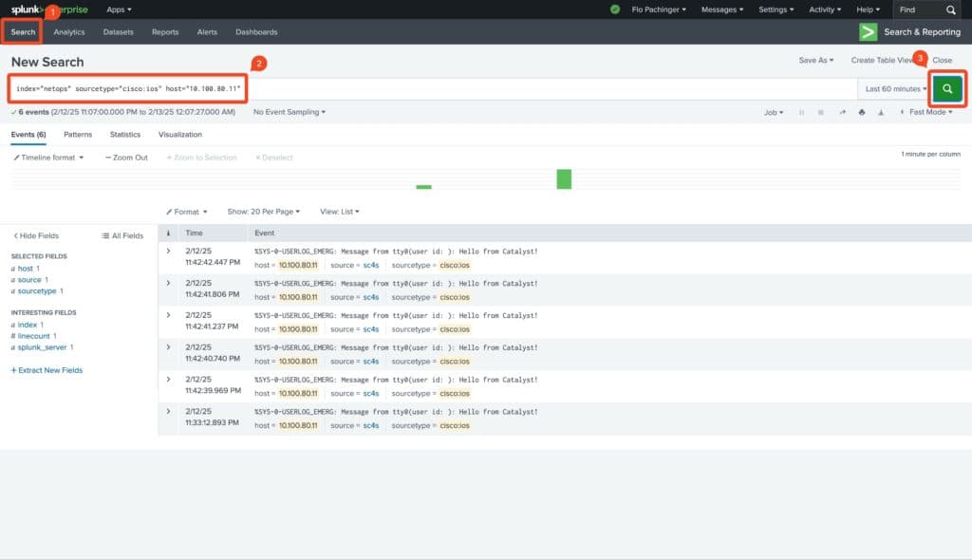Expand the last event at 11:33:12.893 PM
The width and height of the screenshot is (972, 560).
[x=169, y=411]
